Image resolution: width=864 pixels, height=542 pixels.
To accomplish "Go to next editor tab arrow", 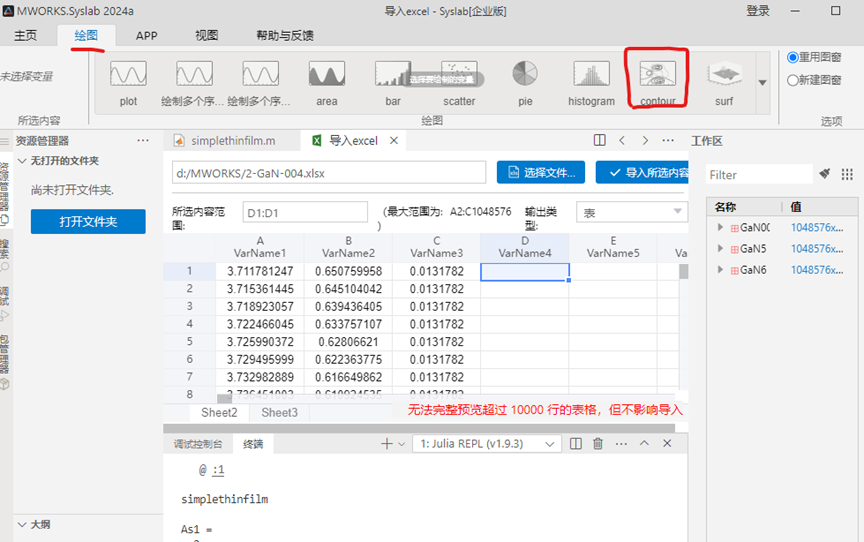I will click(x=645, y=140).
